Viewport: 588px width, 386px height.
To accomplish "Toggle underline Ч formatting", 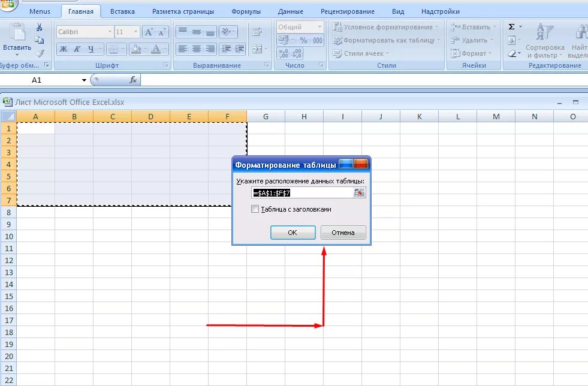I will (x=91, y=49).
